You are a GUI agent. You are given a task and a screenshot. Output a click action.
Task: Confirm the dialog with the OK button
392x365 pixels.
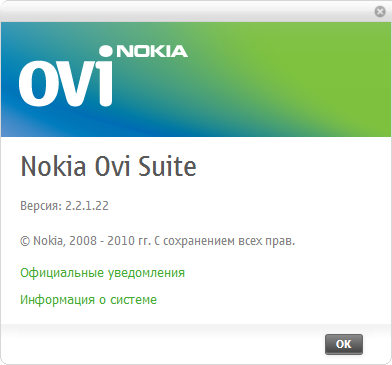(x=344, y=344)
